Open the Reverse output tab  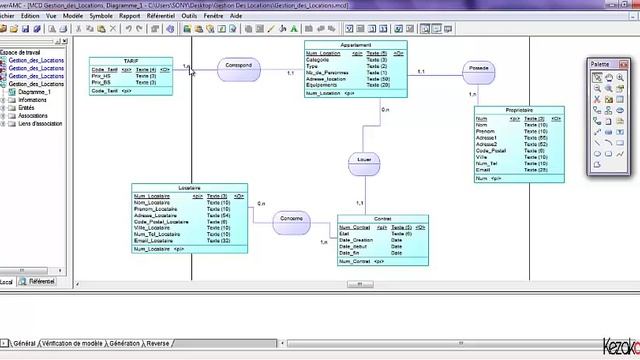coord(158,344)
